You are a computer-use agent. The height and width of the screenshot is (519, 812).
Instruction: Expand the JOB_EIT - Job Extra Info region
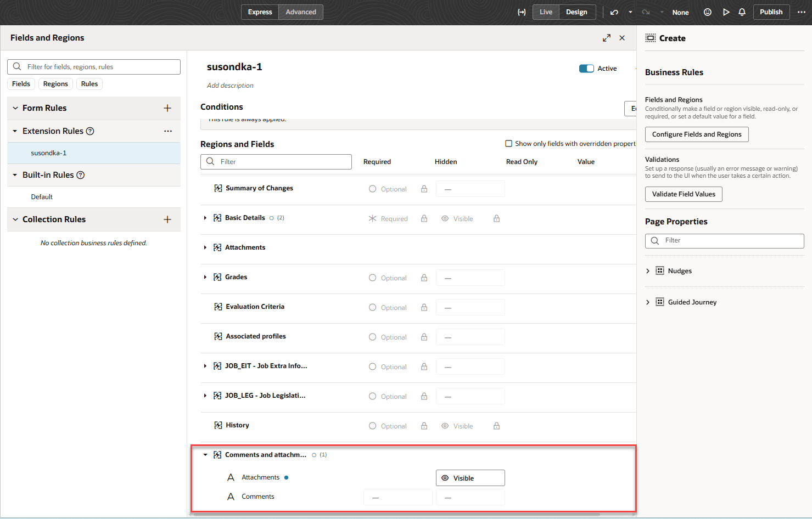coord(205,366)
